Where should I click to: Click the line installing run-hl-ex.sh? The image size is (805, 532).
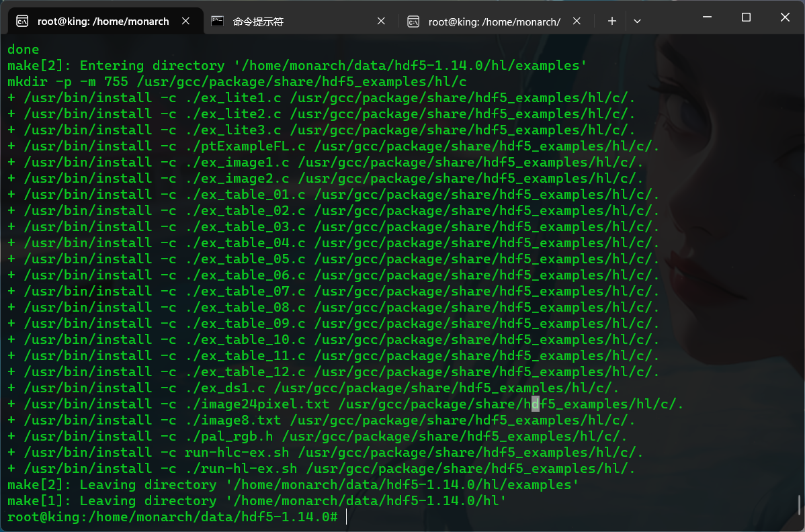click(321, 468)
